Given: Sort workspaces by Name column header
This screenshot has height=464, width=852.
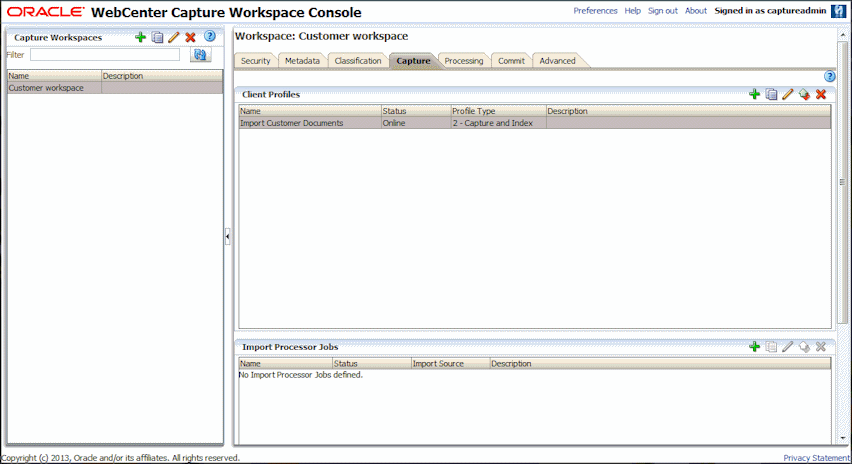Looking at the screenshot, I should [x=54, y=76].
